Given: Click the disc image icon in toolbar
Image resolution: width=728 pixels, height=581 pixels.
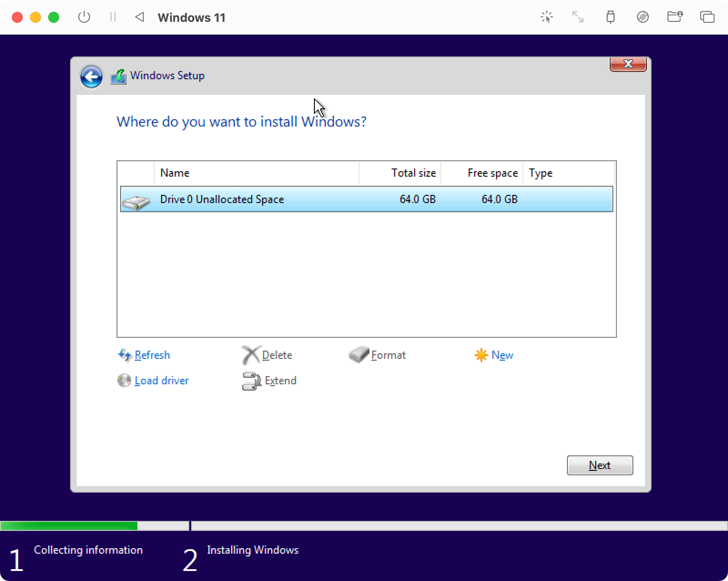Looking at the screenshot, I should [x=642, y=17].
